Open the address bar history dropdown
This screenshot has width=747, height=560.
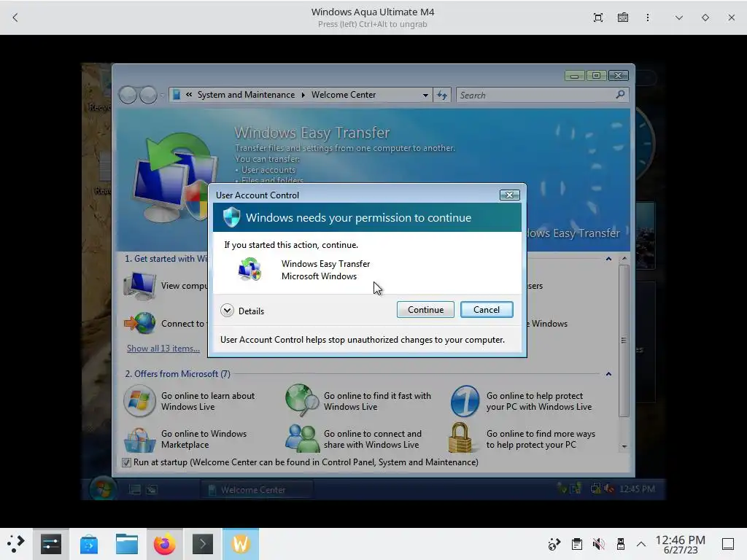425,96
